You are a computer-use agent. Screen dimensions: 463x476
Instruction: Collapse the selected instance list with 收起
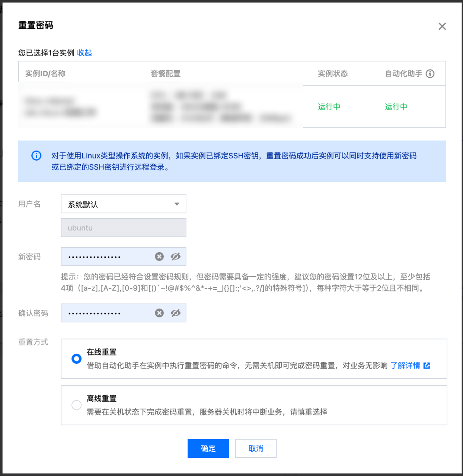point(84,53)
